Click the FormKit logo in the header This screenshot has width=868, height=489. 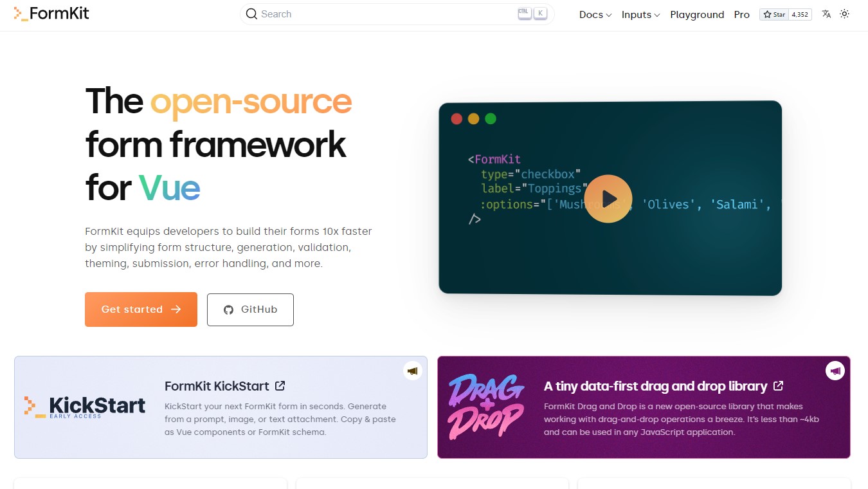(x=51, y=14)
